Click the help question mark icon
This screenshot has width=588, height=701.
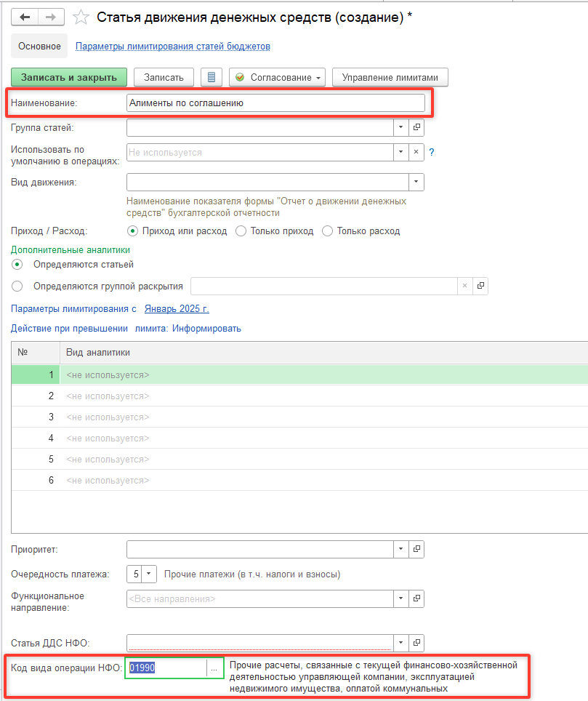(x=431, y=153)
